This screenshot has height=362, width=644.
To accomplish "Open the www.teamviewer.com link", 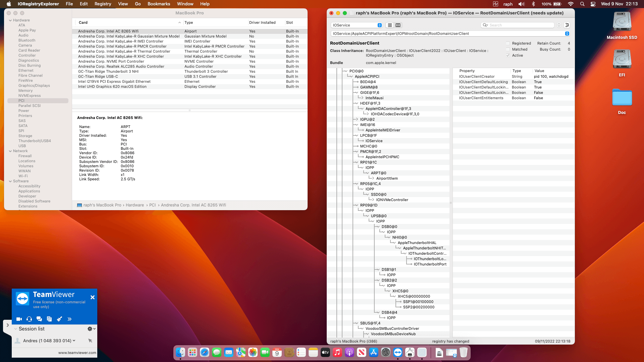I will (77, 353).
